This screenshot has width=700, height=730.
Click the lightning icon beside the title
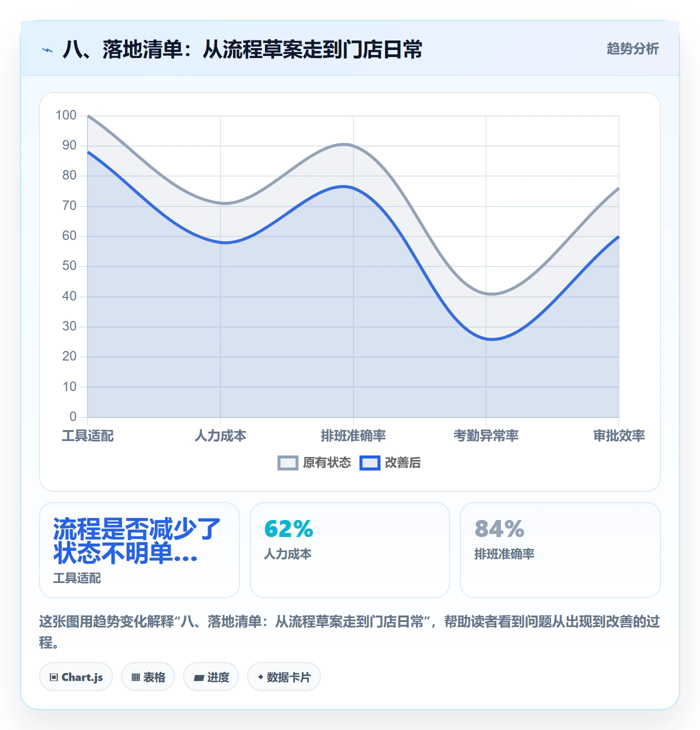[47, 50]
